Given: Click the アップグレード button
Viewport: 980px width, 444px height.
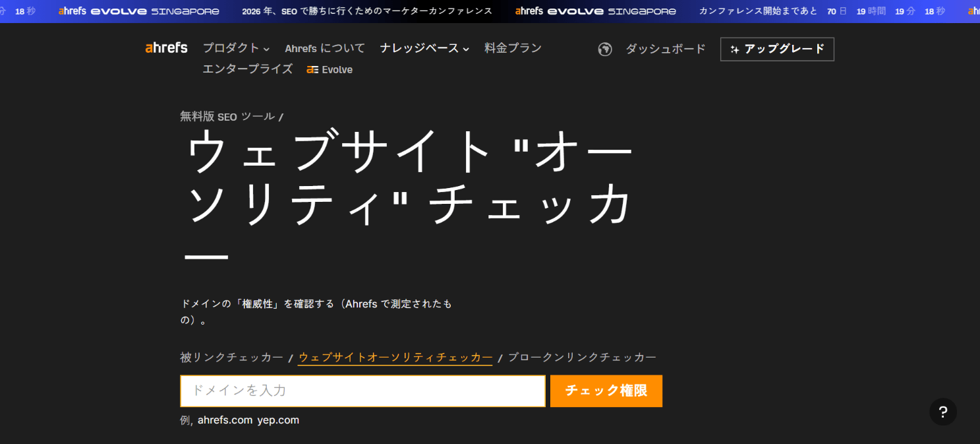Looking at the screenshot, I should [778, 49].
